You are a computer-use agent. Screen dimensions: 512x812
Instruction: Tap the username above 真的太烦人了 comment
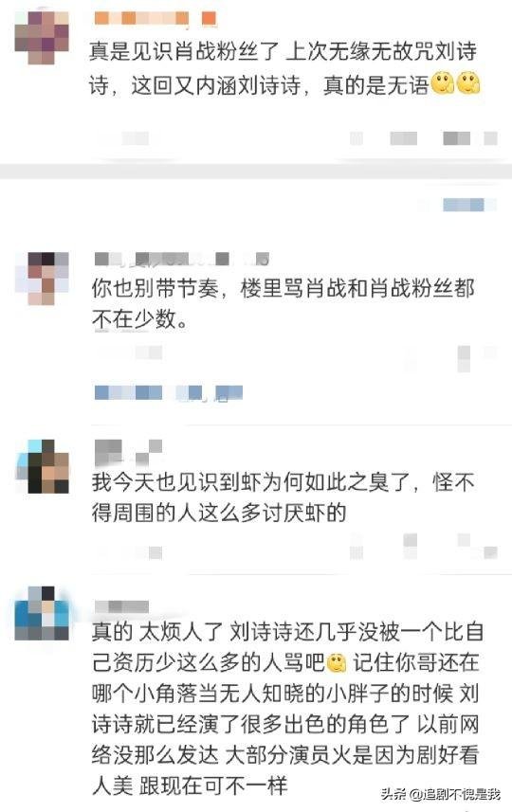pyautogui.click(x=121, y=606)
